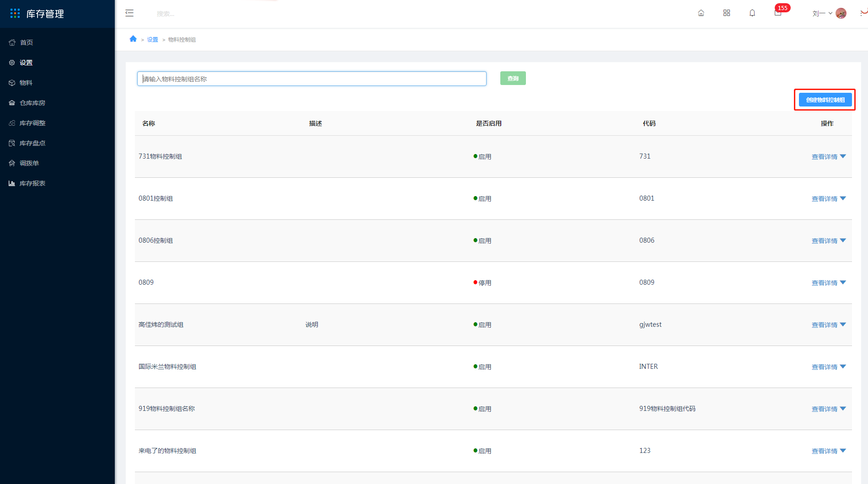Click the 919物料控制组代码 cell

pos(667,409)
